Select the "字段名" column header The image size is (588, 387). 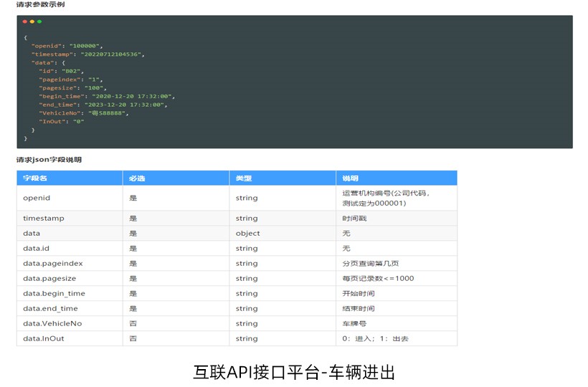[x=35, y=178]
